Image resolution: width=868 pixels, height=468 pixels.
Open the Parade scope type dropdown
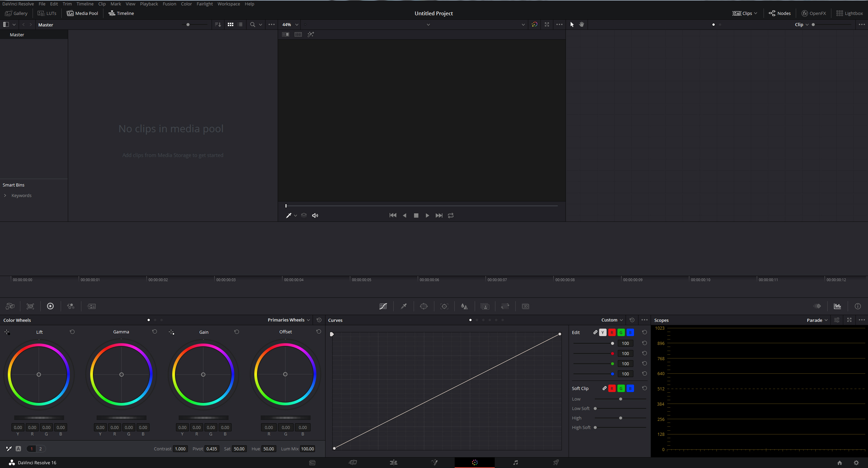(x=817, y=320)
